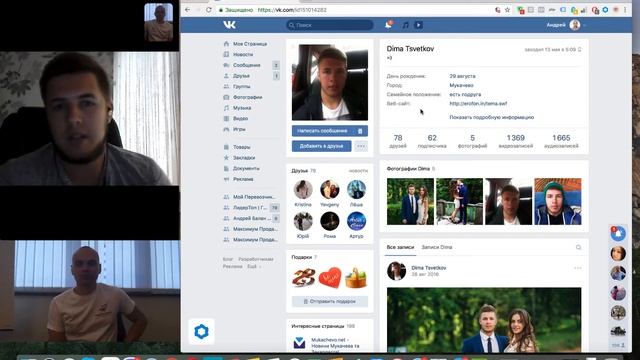This screenshot has width=640, height=360.
Task: Reload the page with the refresh icon
Action: click(209, 10)
